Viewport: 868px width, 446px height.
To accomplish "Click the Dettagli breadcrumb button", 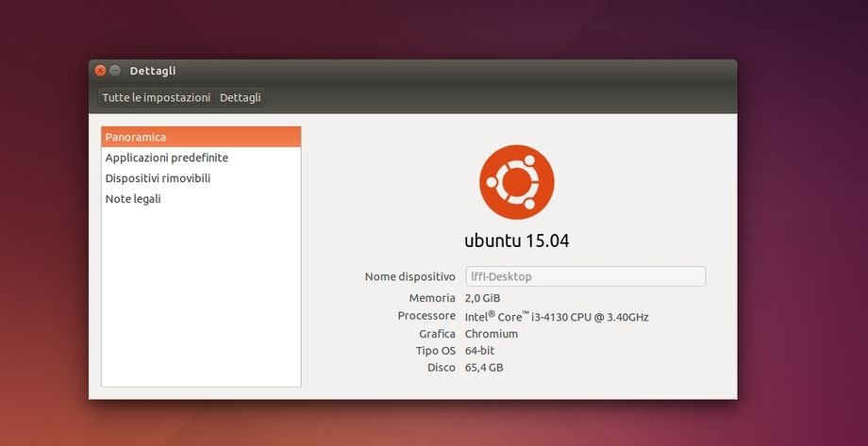I will click(241, 98).
